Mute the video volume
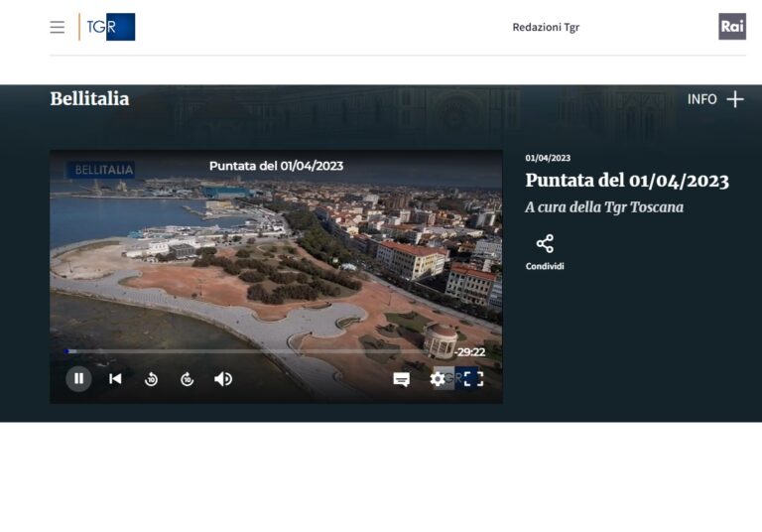The width and height of the screenshot is (762, 532). tap(223, 379)
